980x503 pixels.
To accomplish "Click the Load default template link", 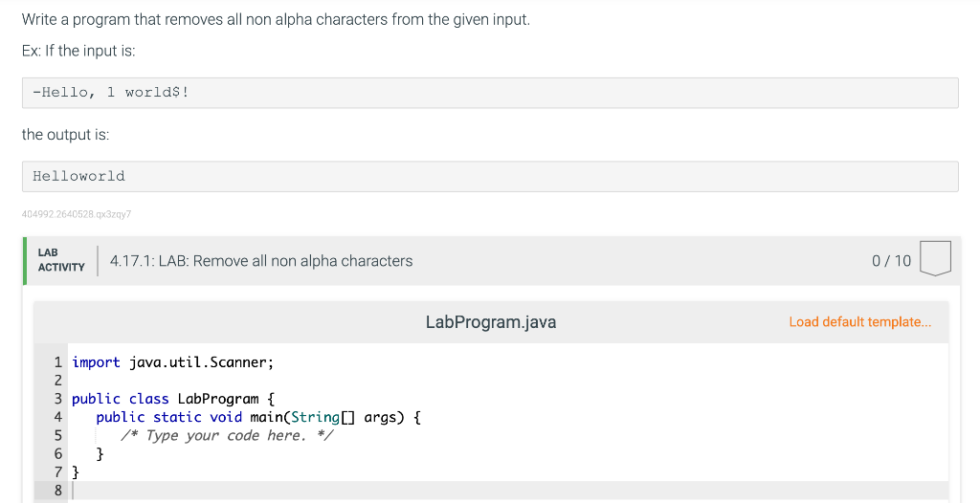I will [x=859, y=322].
